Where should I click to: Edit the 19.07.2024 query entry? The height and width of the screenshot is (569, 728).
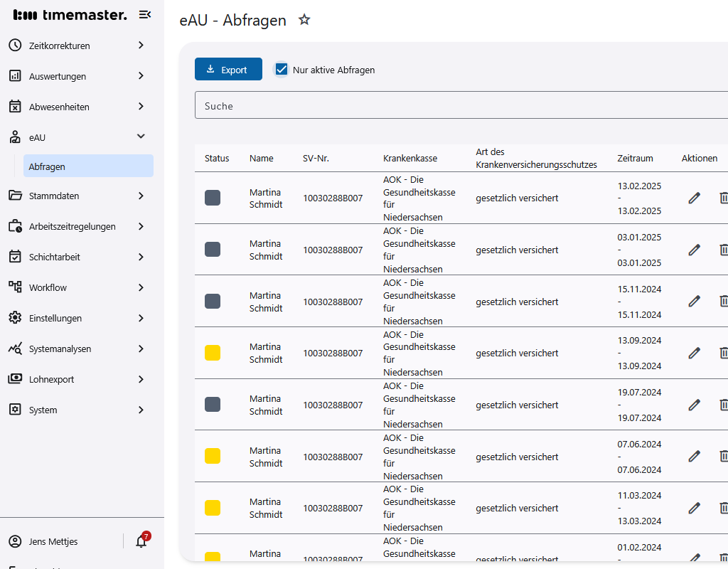pos(694,405)
